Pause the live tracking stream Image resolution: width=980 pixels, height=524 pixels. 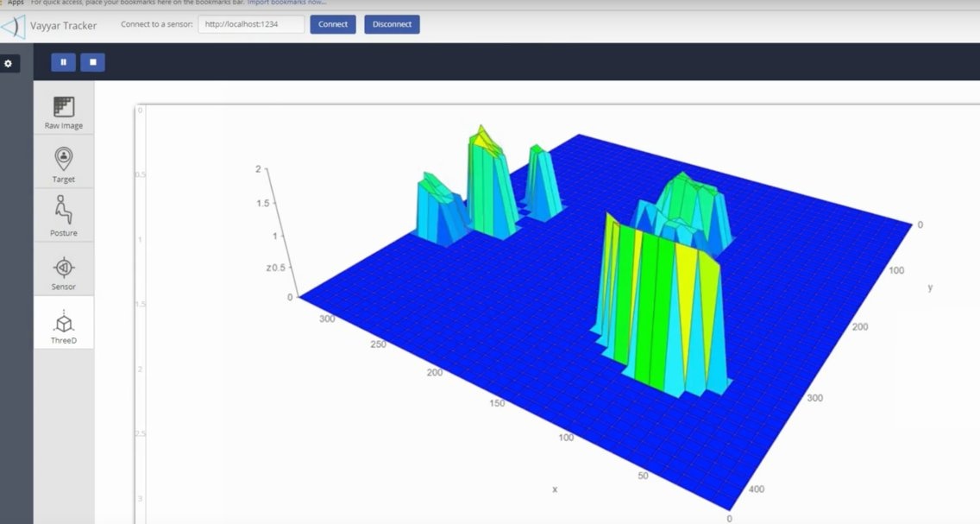point(63,62)
